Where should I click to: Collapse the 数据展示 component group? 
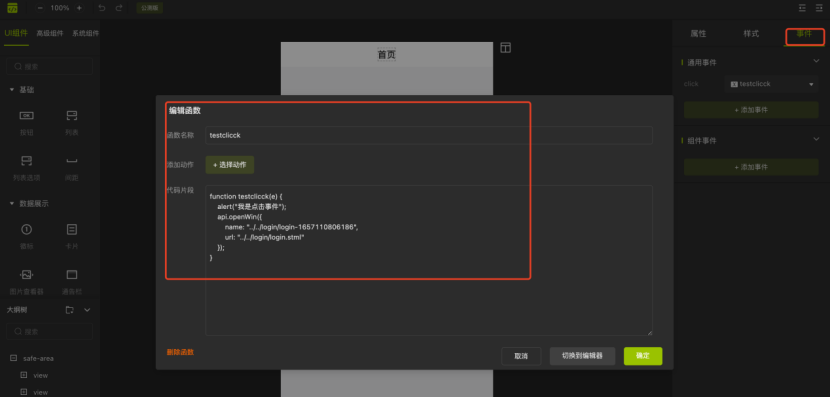tap(12, 204)
